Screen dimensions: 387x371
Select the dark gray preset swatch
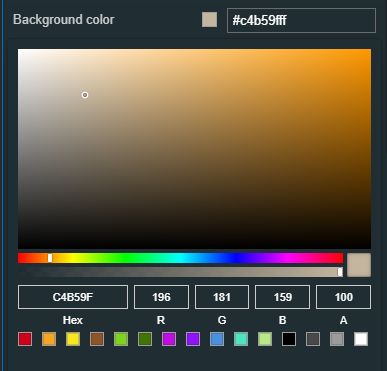coord(313,339)
